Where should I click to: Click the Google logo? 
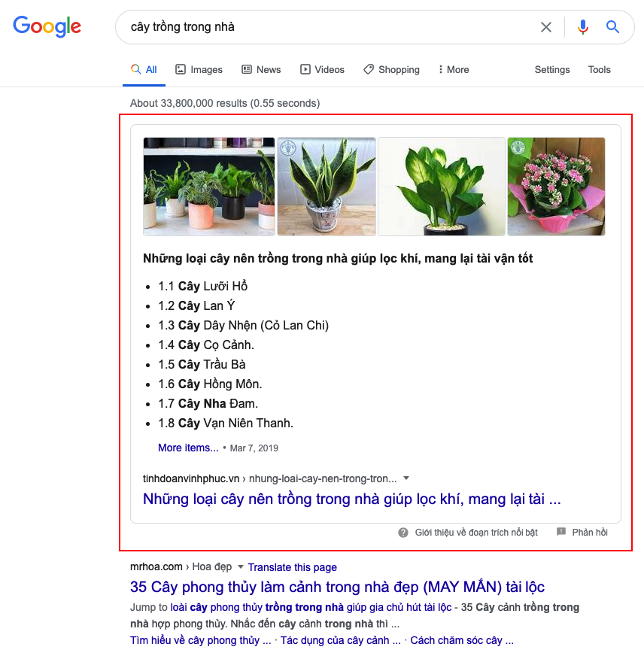coord(47,26)
